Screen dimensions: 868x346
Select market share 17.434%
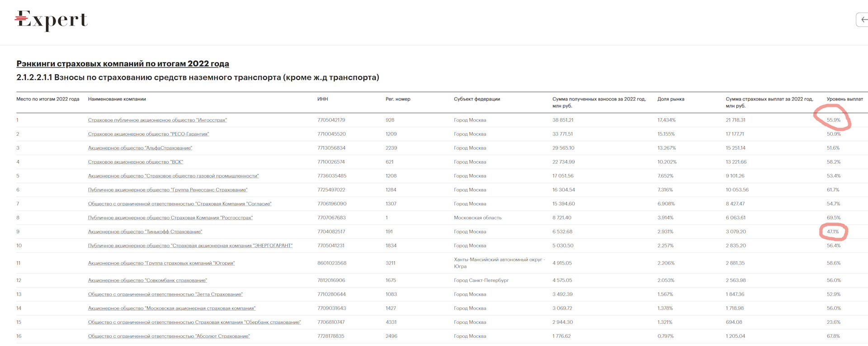(667, 120)
